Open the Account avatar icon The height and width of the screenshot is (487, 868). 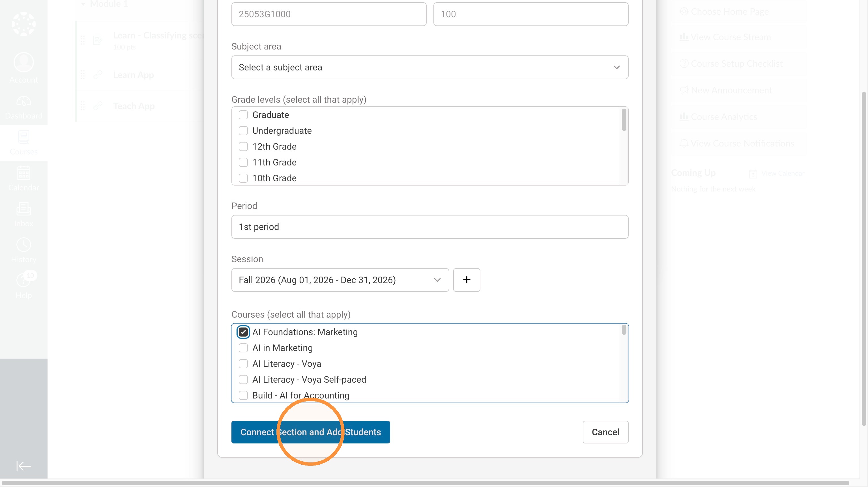23,62
